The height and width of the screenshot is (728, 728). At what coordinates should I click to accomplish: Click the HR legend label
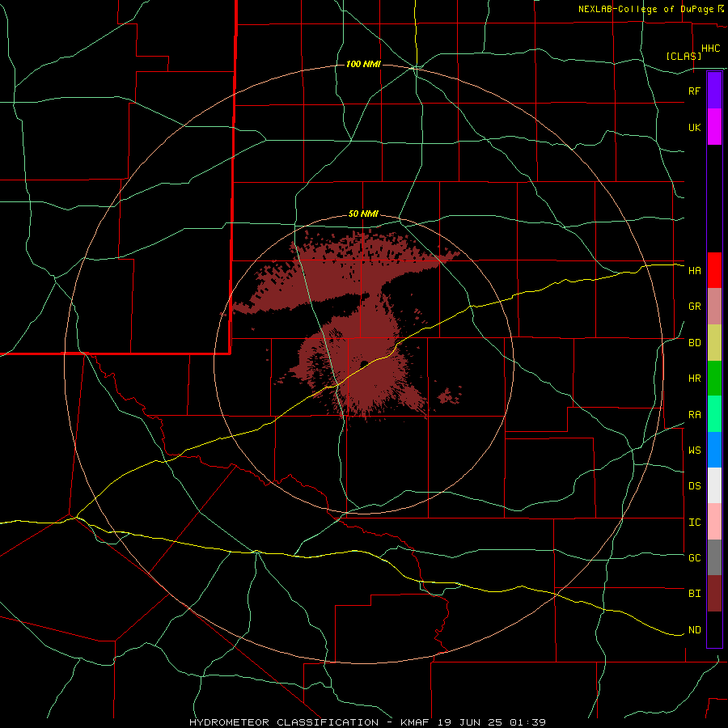pos(695,379)
